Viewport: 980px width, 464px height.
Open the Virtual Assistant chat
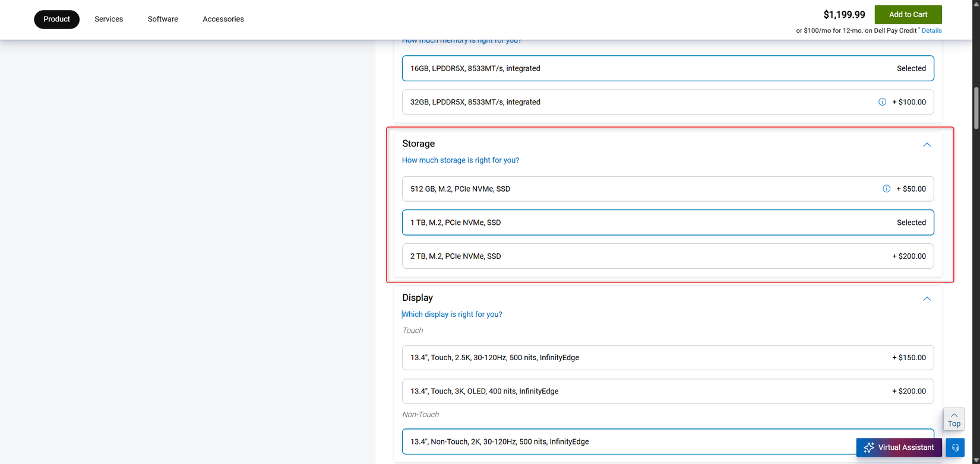coord(899,447)
